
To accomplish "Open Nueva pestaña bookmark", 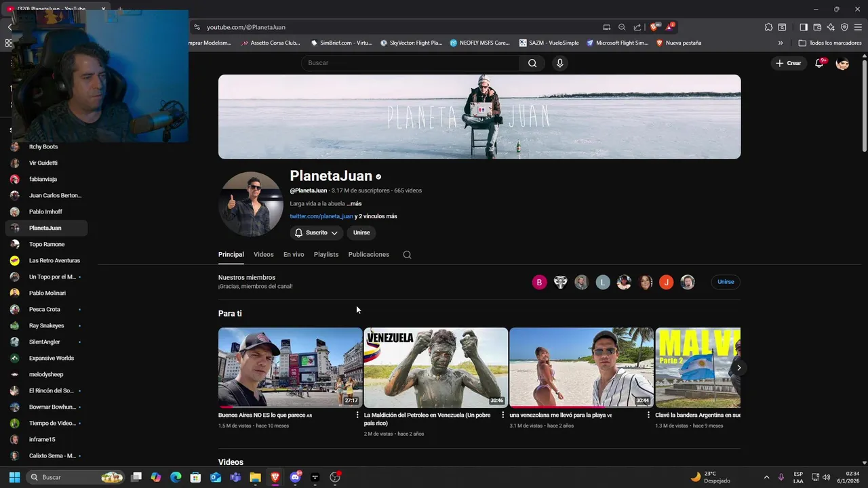I will [x=678, y=43].
